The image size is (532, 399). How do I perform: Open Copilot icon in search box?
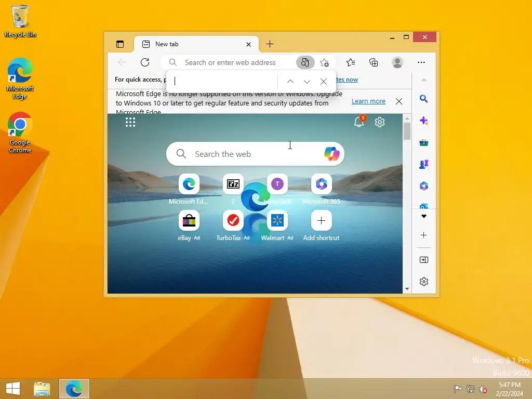[x=331, y=154]
